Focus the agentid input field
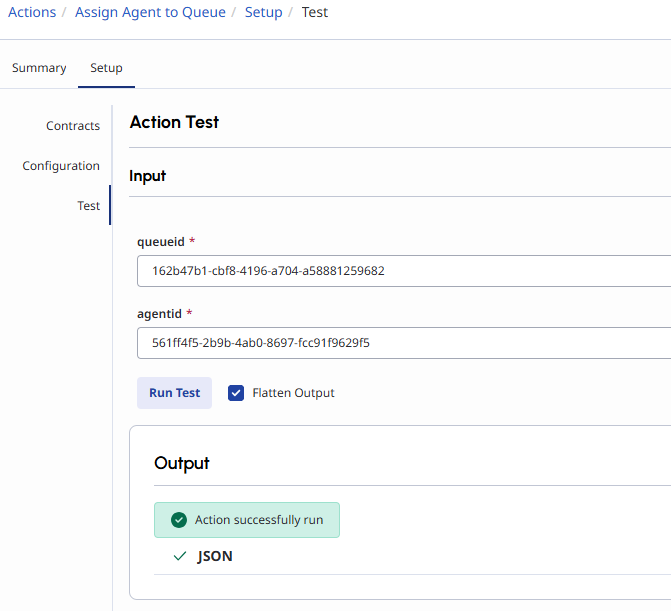671x611 pixels. (x=400, y=343)
